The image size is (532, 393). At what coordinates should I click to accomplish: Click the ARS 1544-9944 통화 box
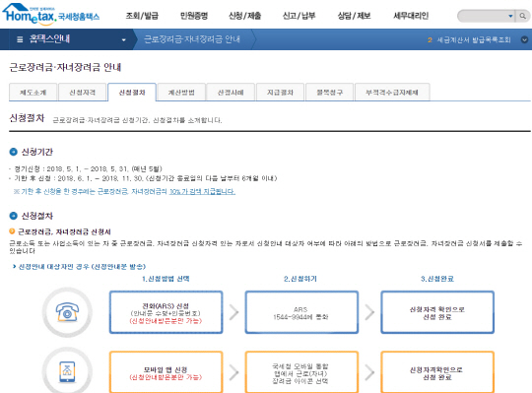click(301, 312)
